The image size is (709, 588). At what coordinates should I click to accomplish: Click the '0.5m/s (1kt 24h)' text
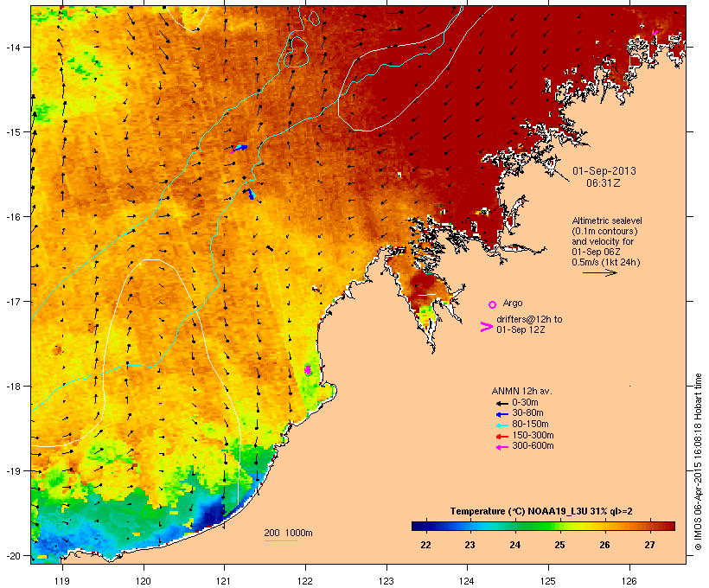[606, 262]
